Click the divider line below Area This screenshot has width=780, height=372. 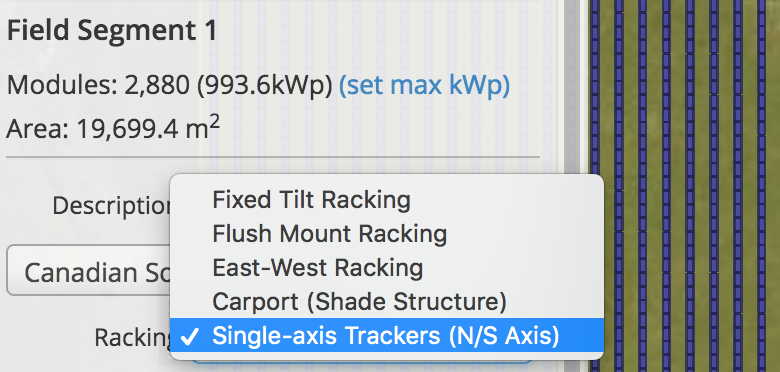pos(273,157)
